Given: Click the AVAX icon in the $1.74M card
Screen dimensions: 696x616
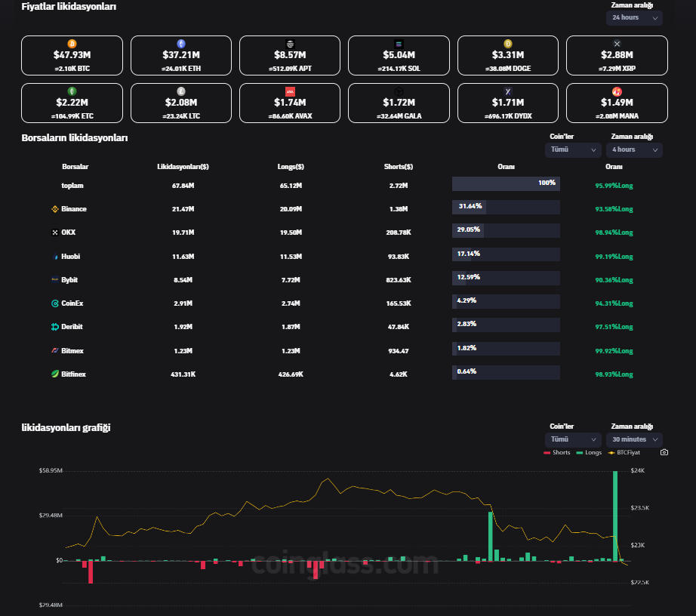Looking at the screenshot, I should pyautogui.click(x=290, y=91).
